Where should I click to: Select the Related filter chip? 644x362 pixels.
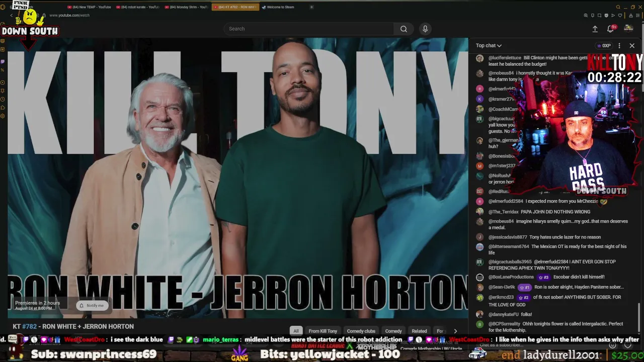(x=419, y=331)
